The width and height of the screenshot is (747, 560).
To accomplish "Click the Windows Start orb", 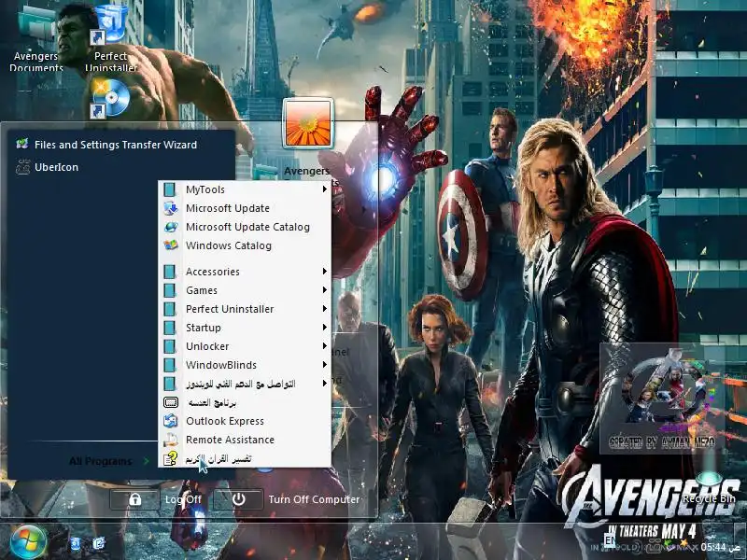I will 28,542.
